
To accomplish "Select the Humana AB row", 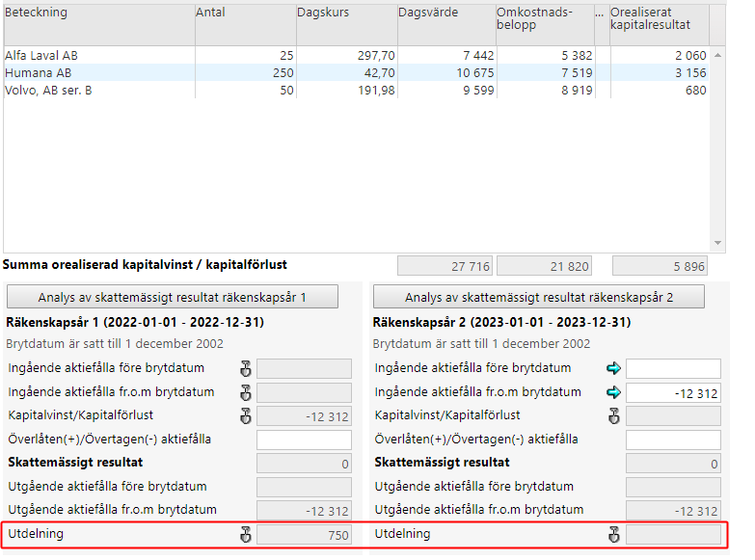I will click(356, 72).
